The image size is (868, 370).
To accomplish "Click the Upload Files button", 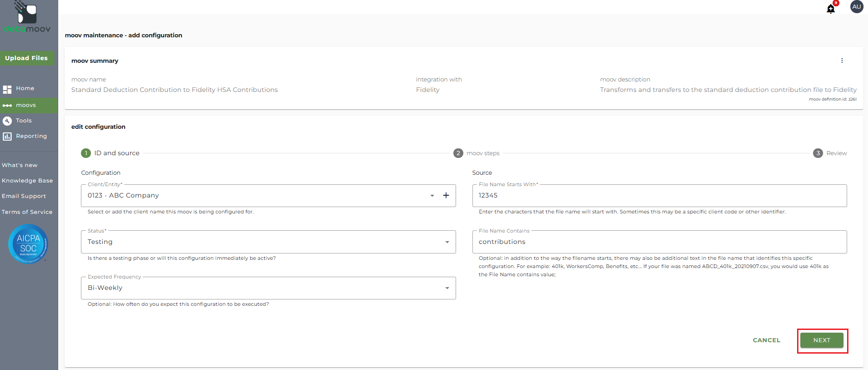I will pos(26,58).
